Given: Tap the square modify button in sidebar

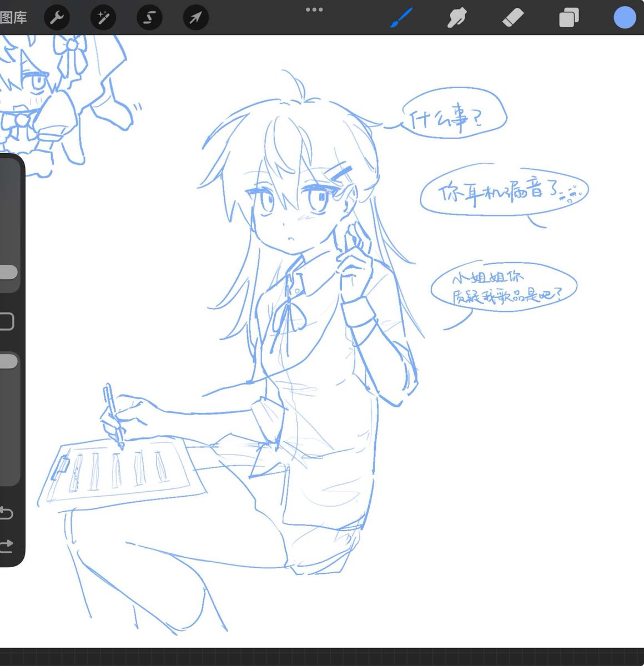Looking at the screenshot, I should pos(6,321).
